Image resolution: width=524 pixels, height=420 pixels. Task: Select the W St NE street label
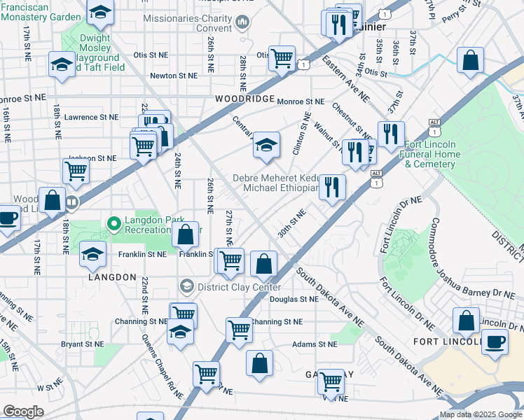(x=50, y=384)
